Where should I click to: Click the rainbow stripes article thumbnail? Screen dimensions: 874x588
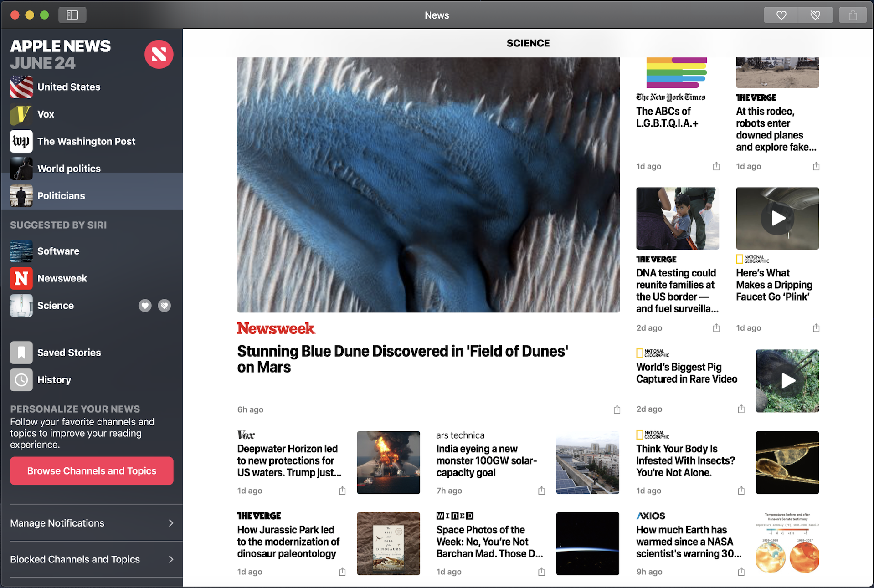pos(677,73)
